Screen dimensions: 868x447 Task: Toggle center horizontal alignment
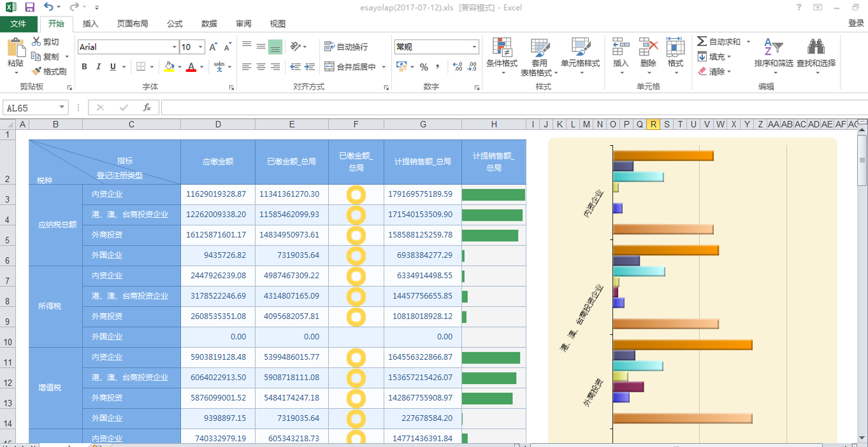[x=261, y=67]
